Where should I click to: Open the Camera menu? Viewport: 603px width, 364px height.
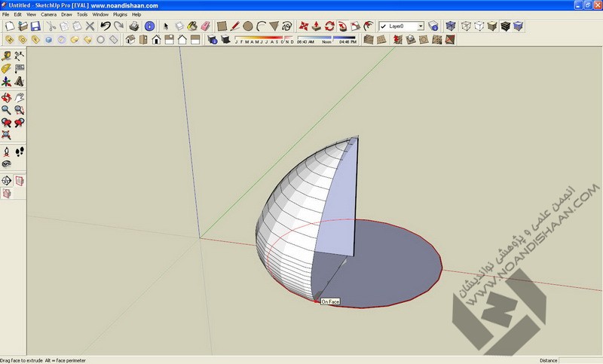pos(48,14)
